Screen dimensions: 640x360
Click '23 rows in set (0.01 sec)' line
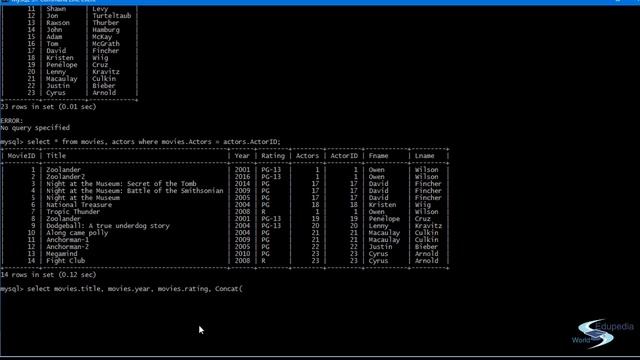coord(48,107)
